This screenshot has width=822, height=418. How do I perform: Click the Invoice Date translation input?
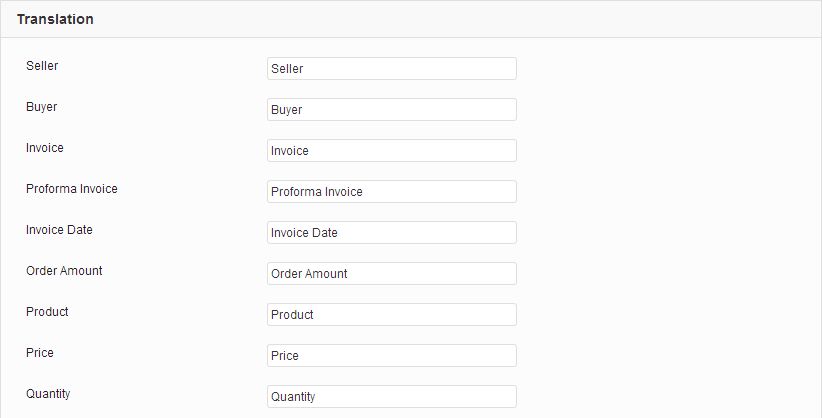[x=392, y=232]
